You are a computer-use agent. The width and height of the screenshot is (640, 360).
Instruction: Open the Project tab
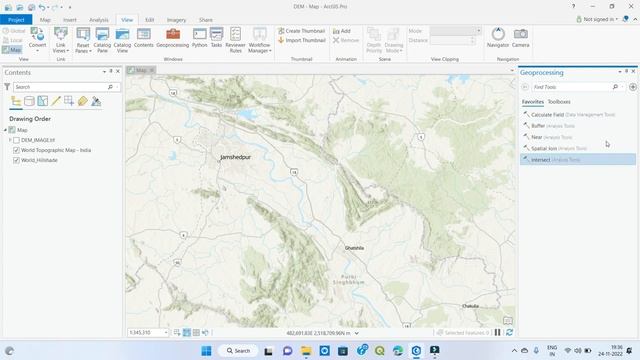(16, 20)
